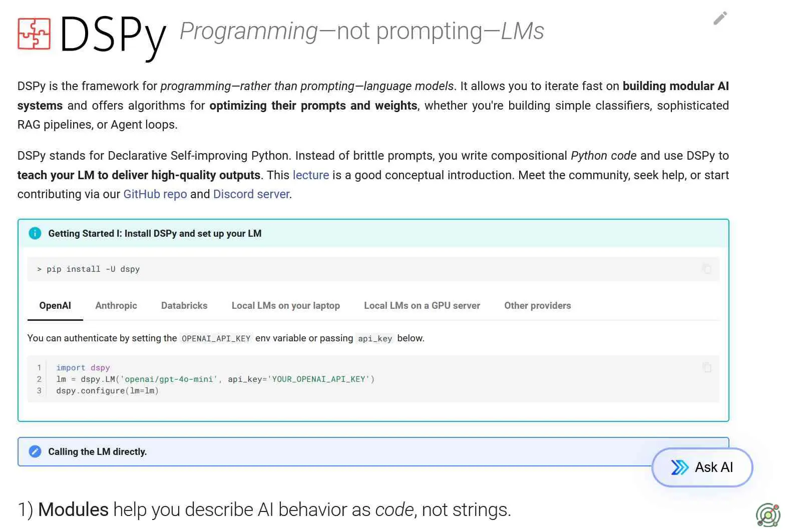The image size is (786, 532).
Task: Click the import dspy code line
Action: tap(83, 367)
